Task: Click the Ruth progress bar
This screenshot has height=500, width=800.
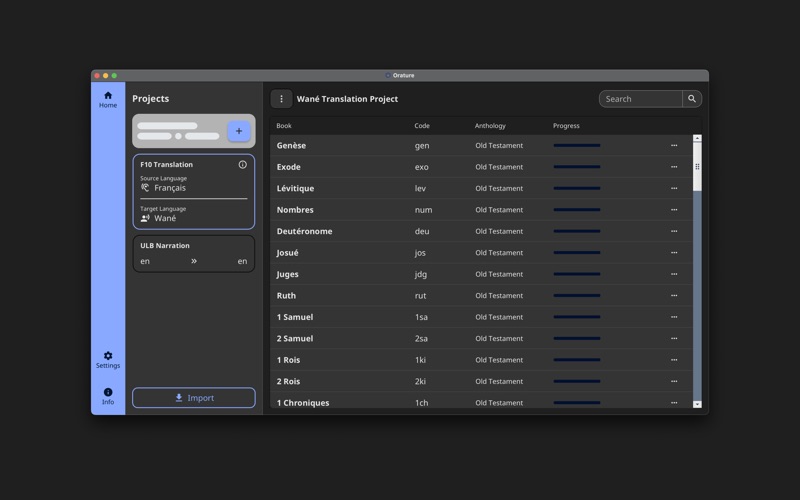Action: (x=577, y=295)
